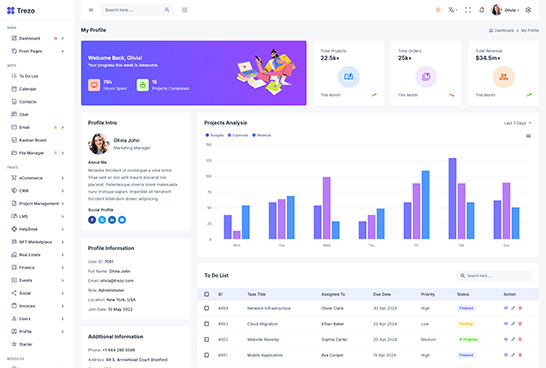546x368 pixels.
Task: Tick the checkbox for Network Infrastructure task
Action: 206,308
